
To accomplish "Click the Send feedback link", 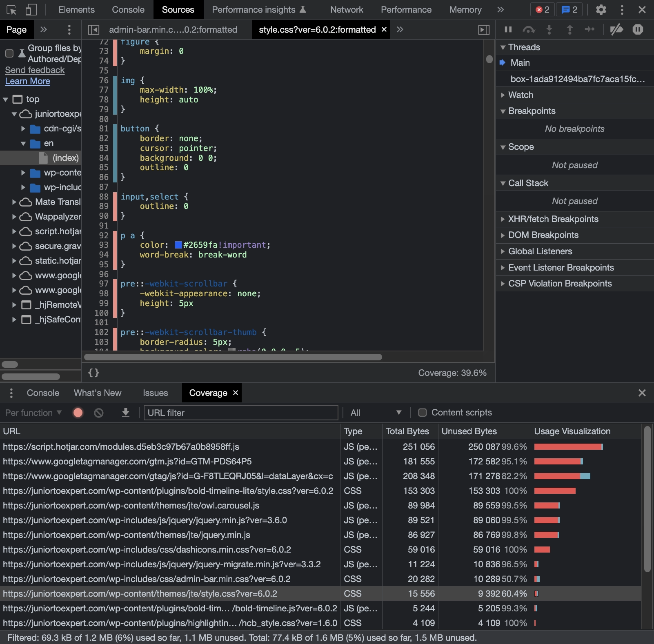I will click(35, 70).
